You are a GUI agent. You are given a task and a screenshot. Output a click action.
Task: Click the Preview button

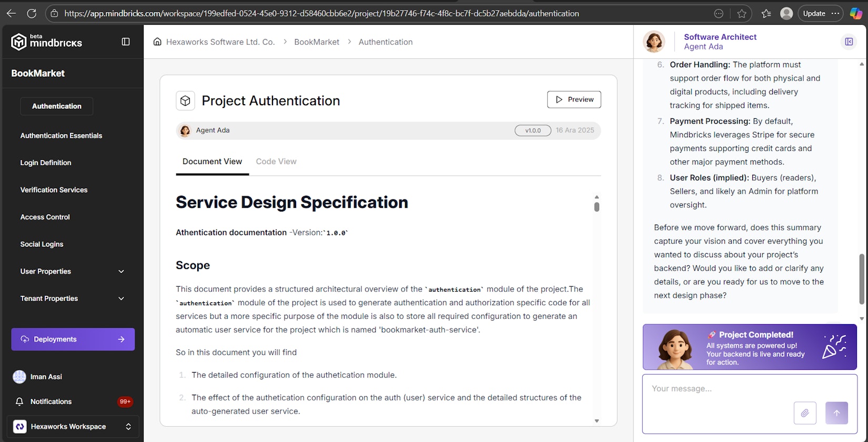pyautogui.click(x=574, y=99)
